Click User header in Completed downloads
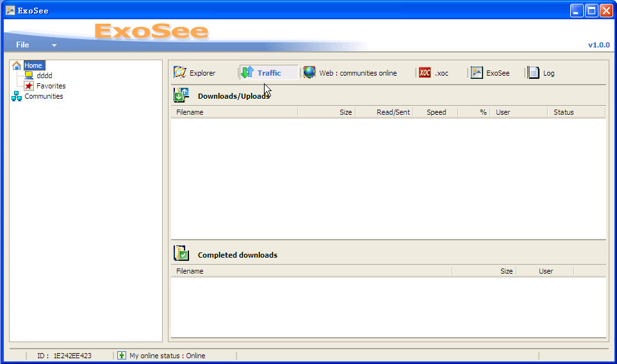The width and height of the screenshot is (617, 364). tap(545, 271)
